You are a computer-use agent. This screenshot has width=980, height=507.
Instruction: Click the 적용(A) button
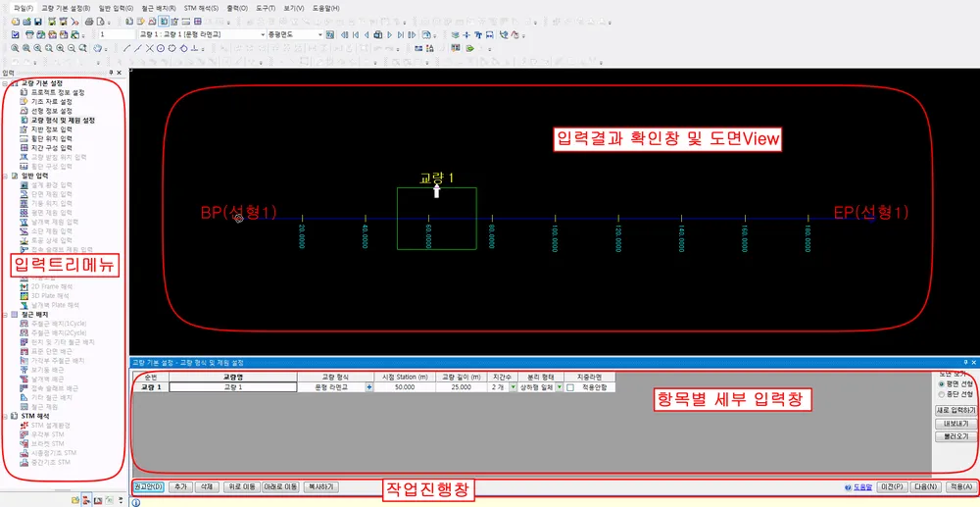[x=960, y=486]
